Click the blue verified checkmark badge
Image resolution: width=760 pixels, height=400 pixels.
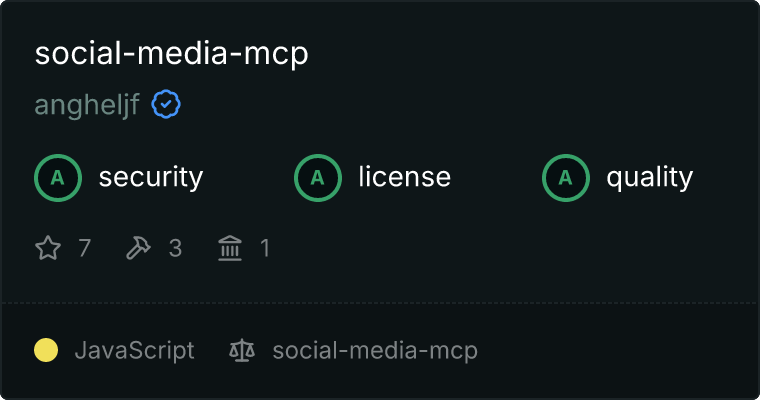(x=166, y=104)
